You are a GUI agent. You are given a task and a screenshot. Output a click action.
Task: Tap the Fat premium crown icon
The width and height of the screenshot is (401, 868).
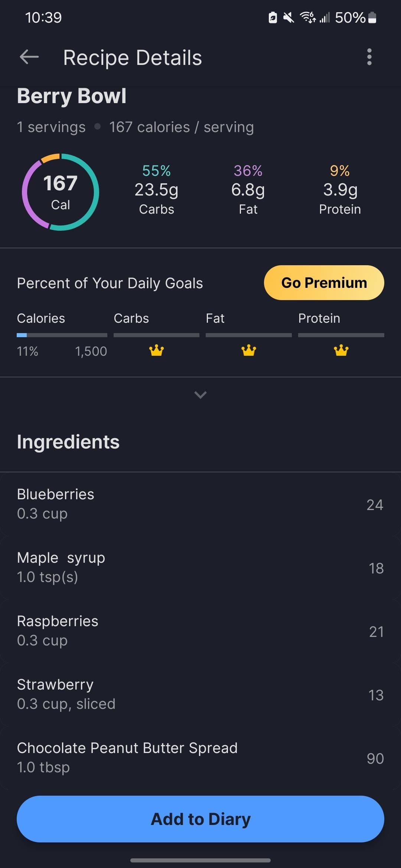(248, 350)
